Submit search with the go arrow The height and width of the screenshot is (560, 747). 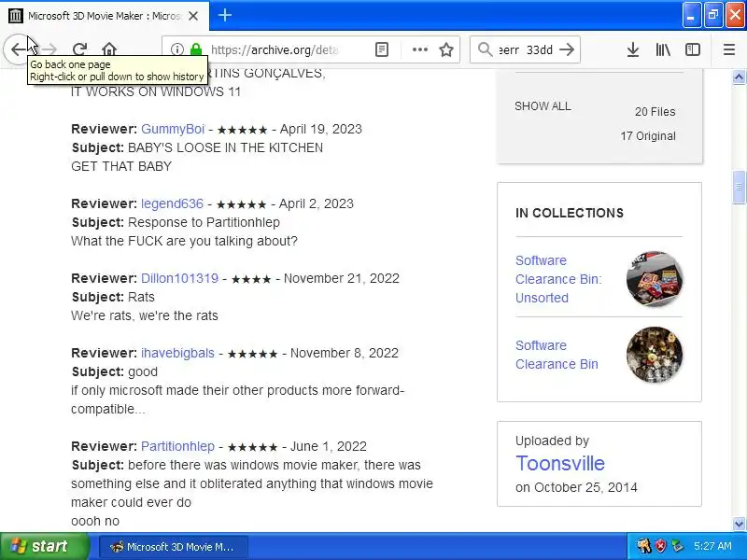567,49
